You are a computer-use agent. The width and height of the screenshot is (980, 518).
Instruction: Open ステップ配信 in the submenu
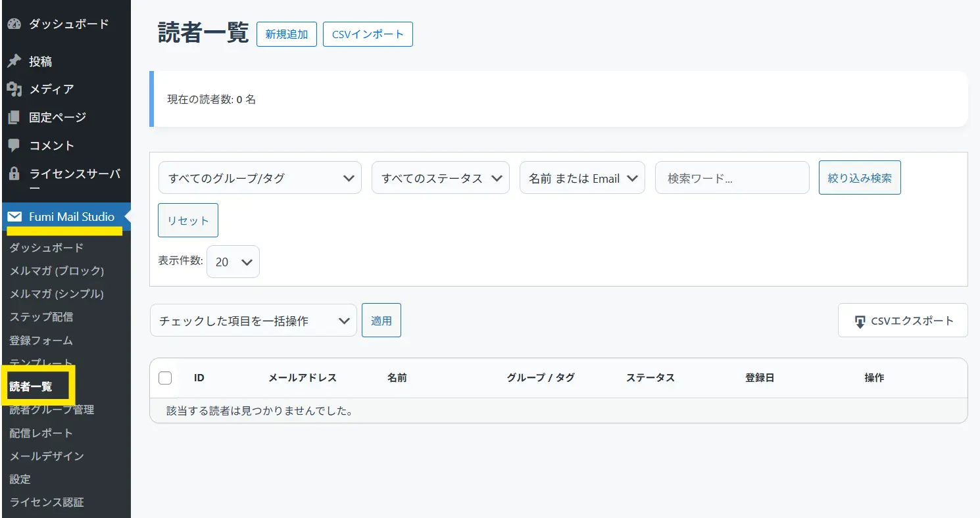tap(41, 317)
